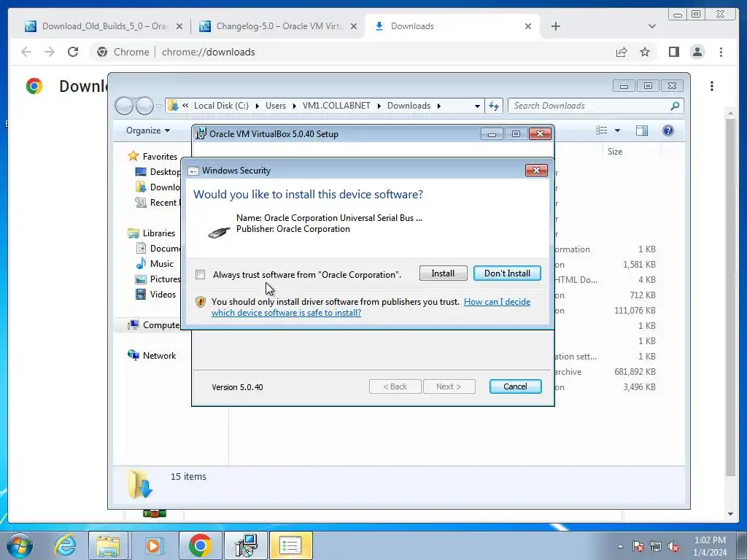Bookmark this page with the star
This screenshot has width=747, height=560.
tap(645, 52)
